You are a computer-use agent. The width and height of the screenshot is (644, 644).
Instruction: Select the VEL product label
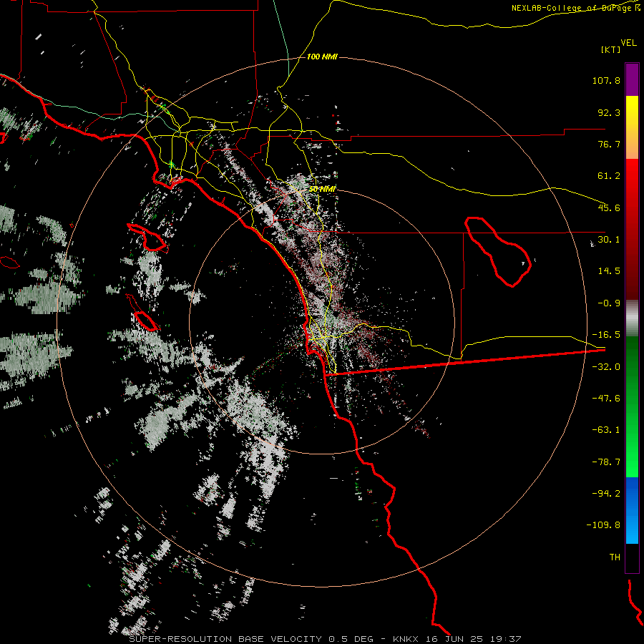[628, 42]
